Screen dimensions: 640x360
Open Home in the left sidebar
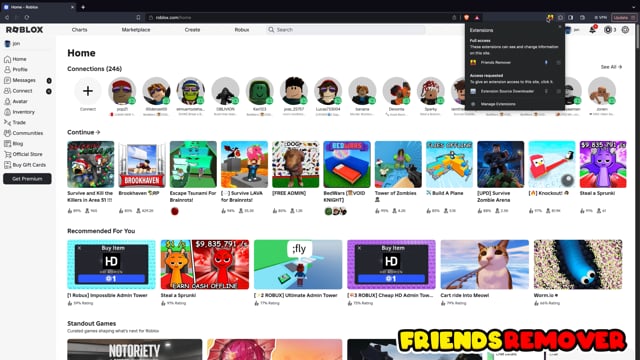(x=16, y=59)
